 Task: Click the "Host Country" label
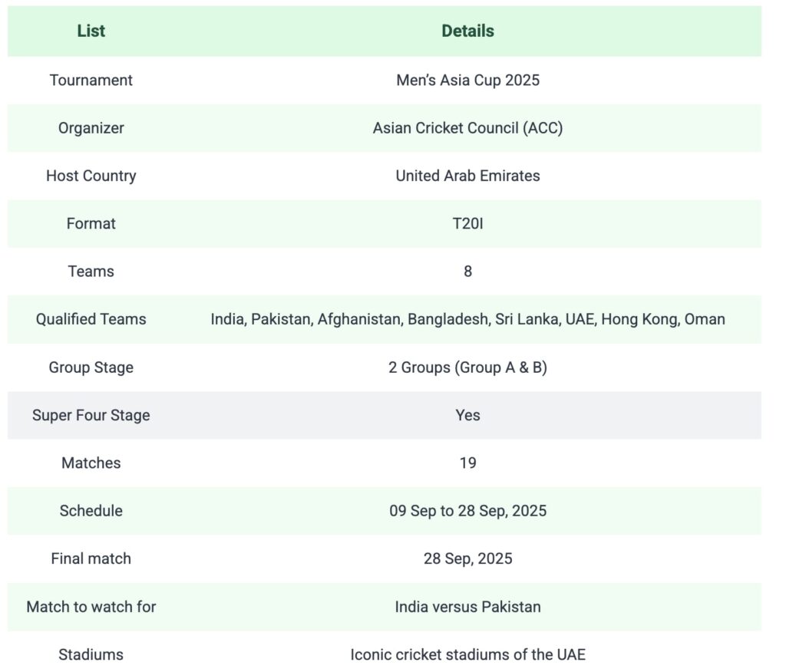[91, 176]
